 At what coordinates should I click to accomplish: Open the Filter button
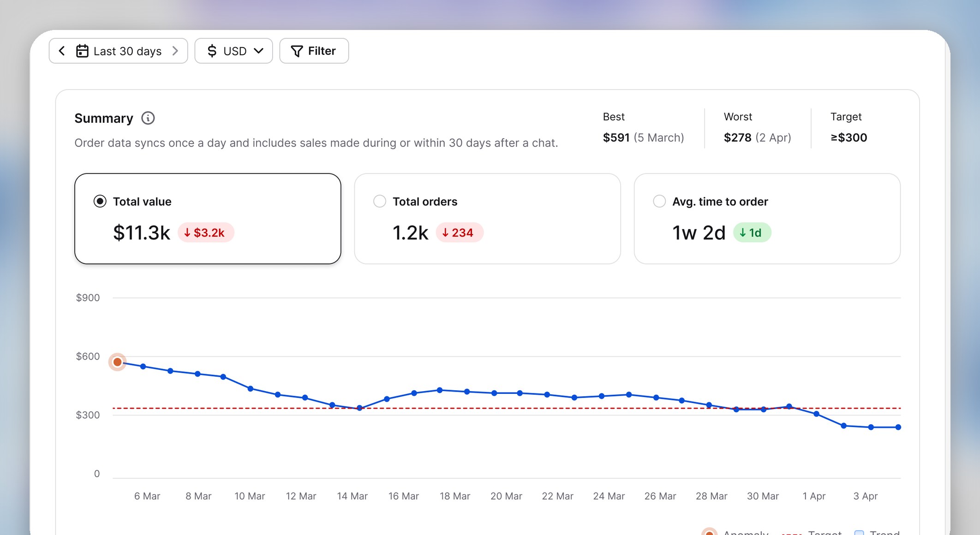[x=314, y=51]
